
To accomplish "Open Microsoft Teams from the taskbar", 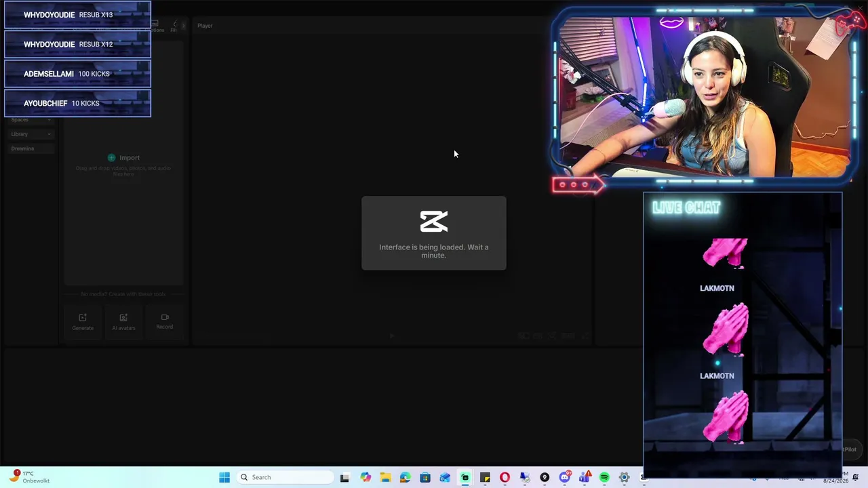I will (585, 477).
